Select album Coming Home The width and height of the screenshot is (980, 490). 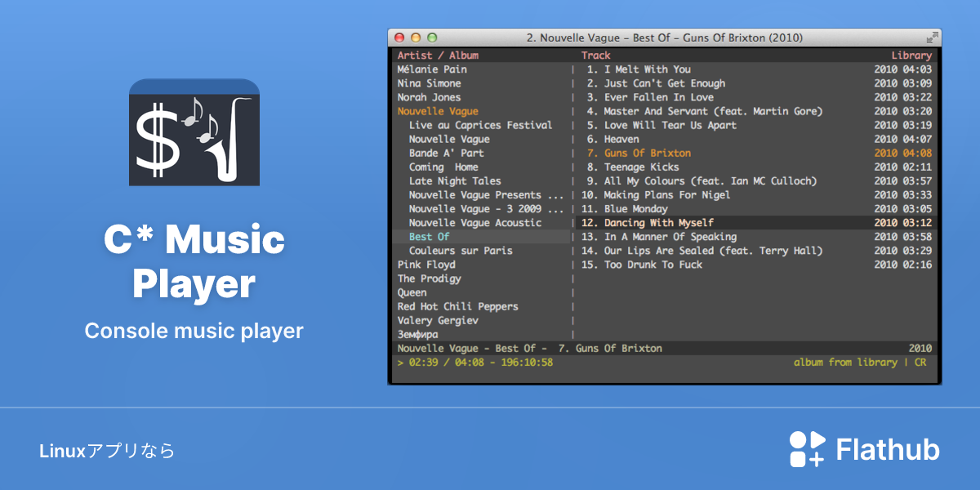point(443,167)
